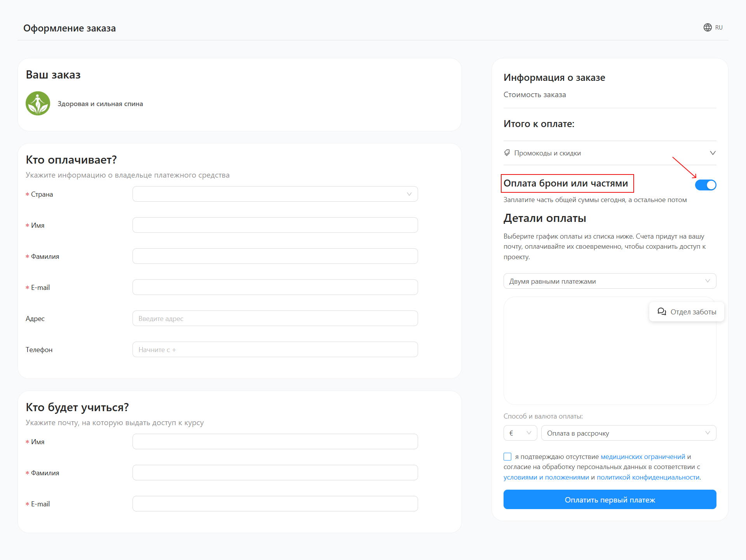Image resolution: width=746 pixels, height=560 pixels.
Task: Open the Страна country dropdown
Action: tap(275, 194)
